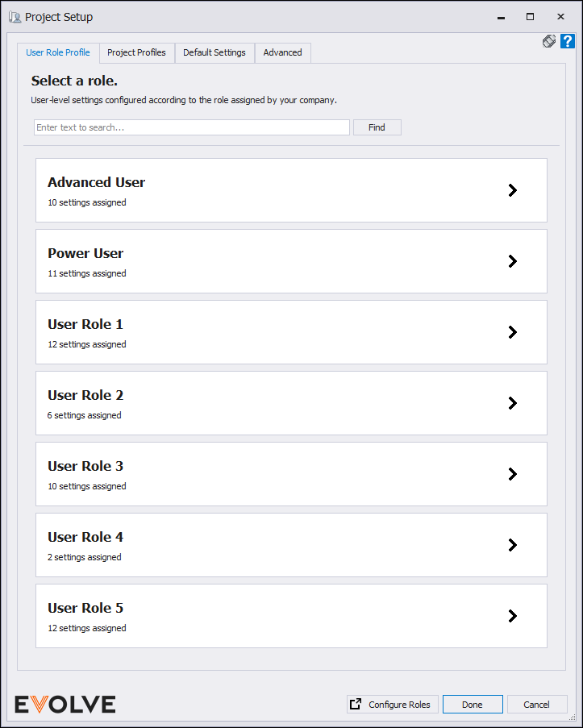Viewport: 583px width, 728px height.
Task: Close the Project Setup window
Action: 560,17
